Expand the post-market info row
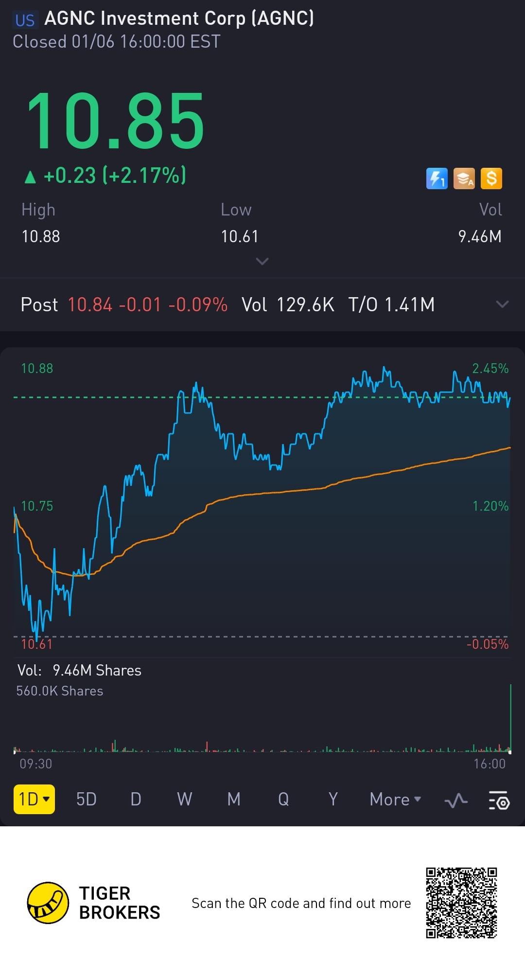This screenshot has height=980, width=525. 502,304
